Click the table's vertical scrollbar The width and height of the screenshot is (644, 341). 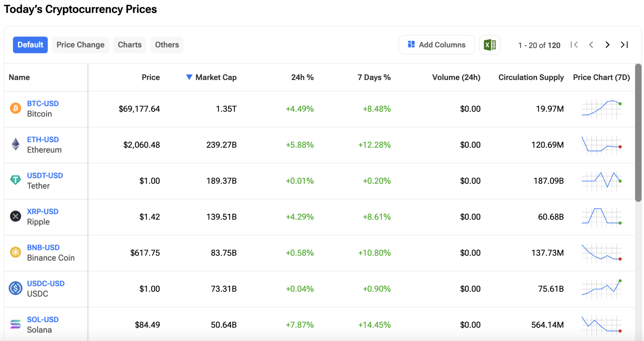coord(638,133)
